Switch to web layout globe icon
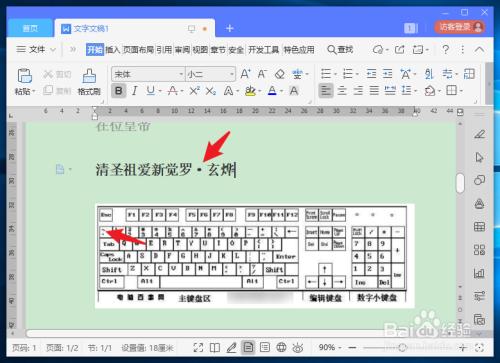This screenshot has width=500, height=363. coord(281,348)
